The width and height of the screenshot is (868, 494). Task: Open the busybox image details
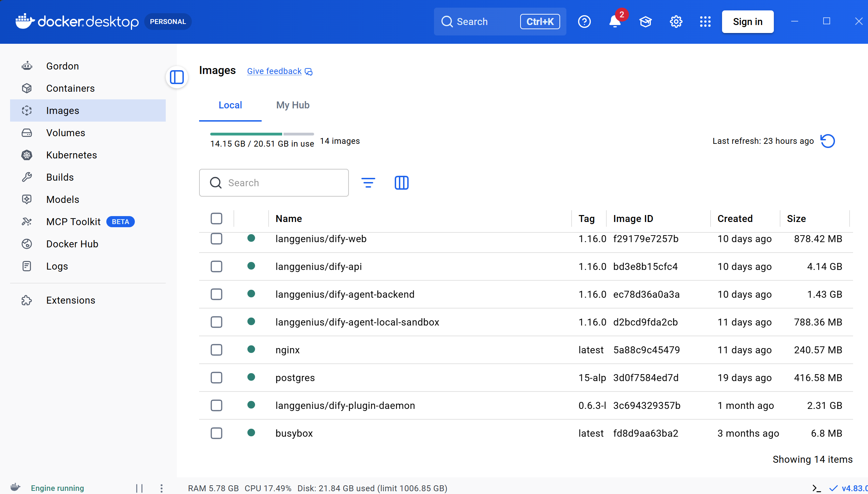pos(294,433)
